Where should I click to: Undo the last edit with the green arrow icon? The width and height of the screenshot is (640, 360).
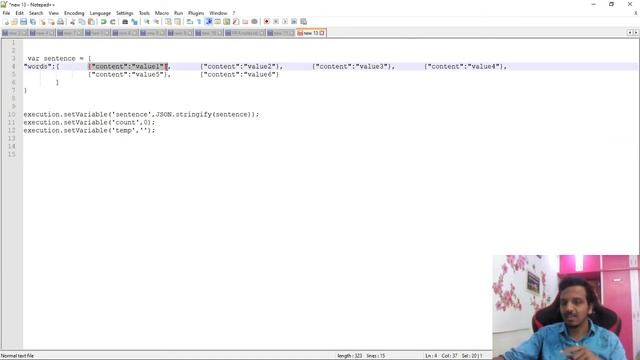click(104, 22)
